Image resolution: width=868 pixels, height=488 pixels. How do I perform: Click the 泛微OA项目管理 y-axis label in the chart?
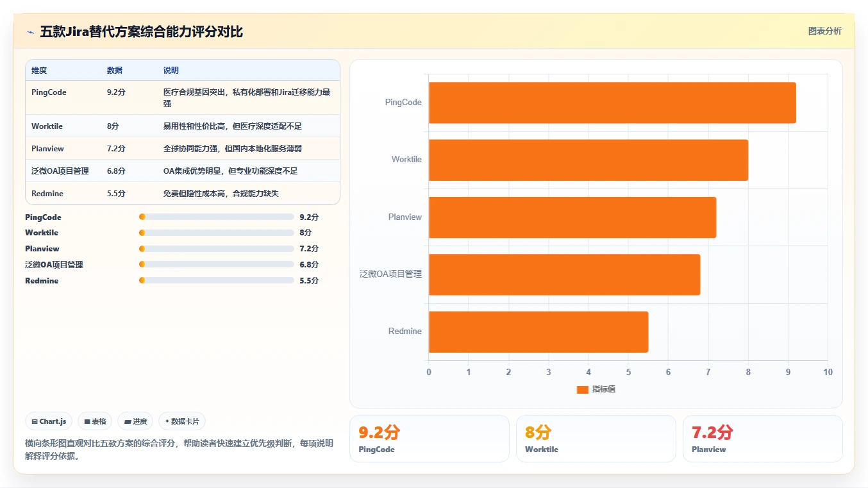[x=391, y=274]
